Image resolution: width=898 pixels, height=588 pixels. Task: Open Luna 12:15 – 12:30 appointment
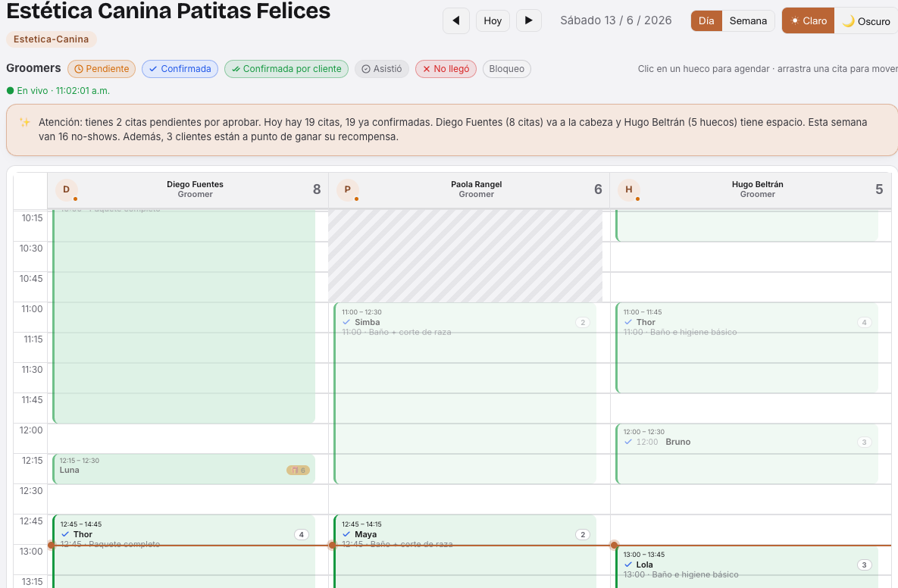tap(184, 469)
